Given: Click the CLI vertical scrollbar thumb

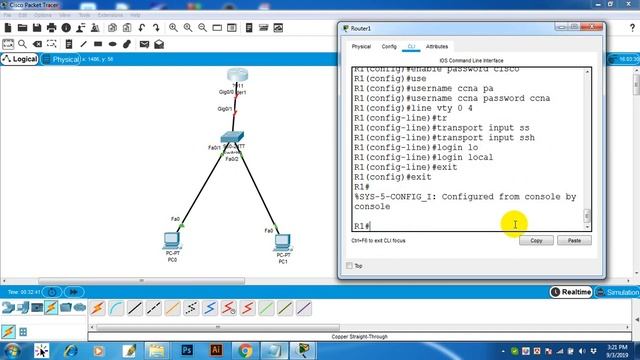Looking at the screenshot, I should (x=587, y=215).
